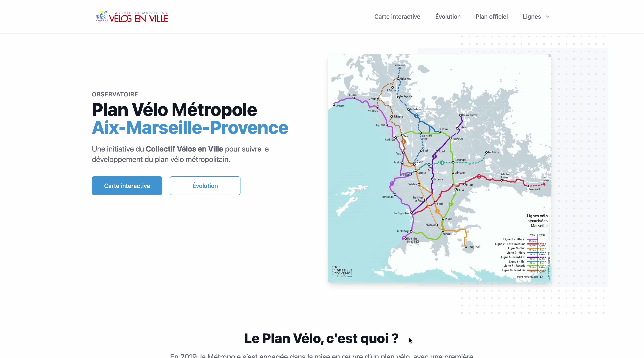Select the Ligne 6 marker near La Fourragère
Viewport: 644px width, 358px height.
click(x=442, y=163)
